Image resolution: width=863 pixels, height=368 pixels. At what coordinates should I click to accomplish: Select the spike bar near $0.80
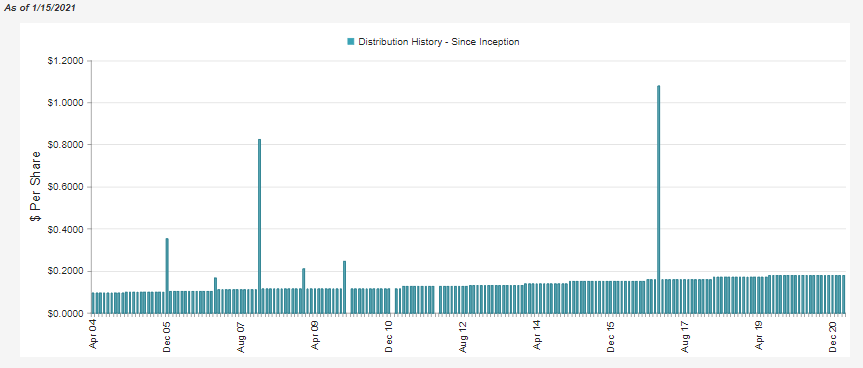(x=259, y=226)
